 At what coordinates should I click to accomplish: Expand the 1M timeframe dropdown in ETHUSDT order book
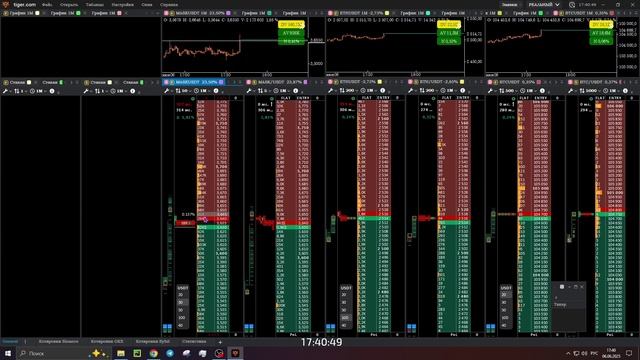pyautogui.click(x=369, y=91)
